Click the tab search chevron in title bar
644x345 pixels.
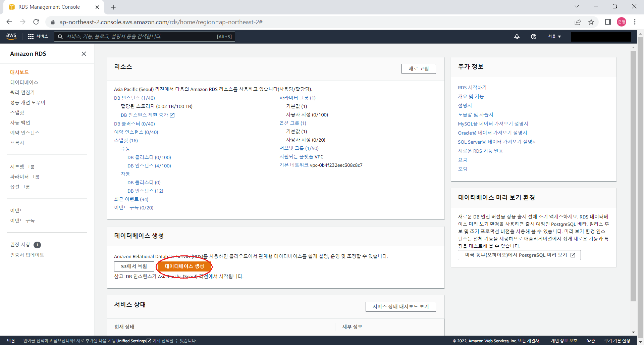[x=577, y=6]
